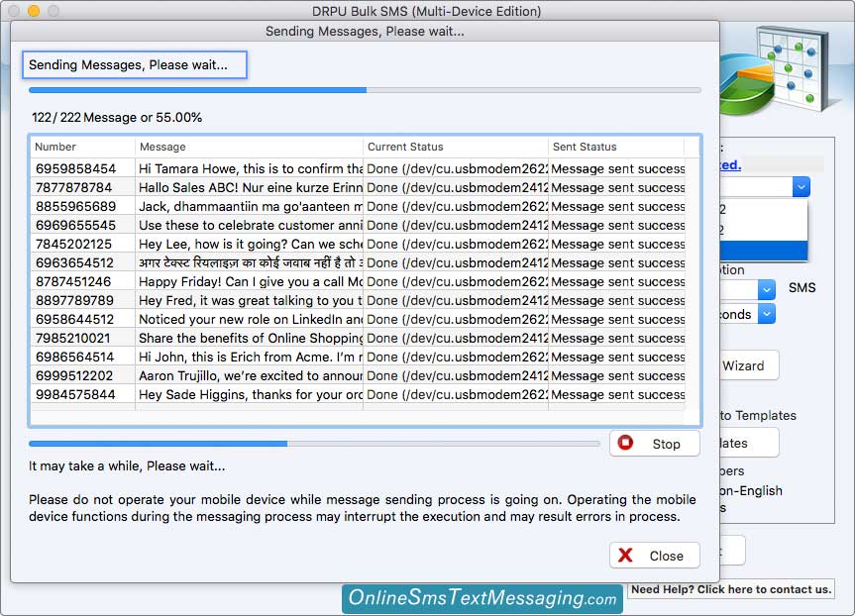Click the top sending progress bar

click(365, 90)
